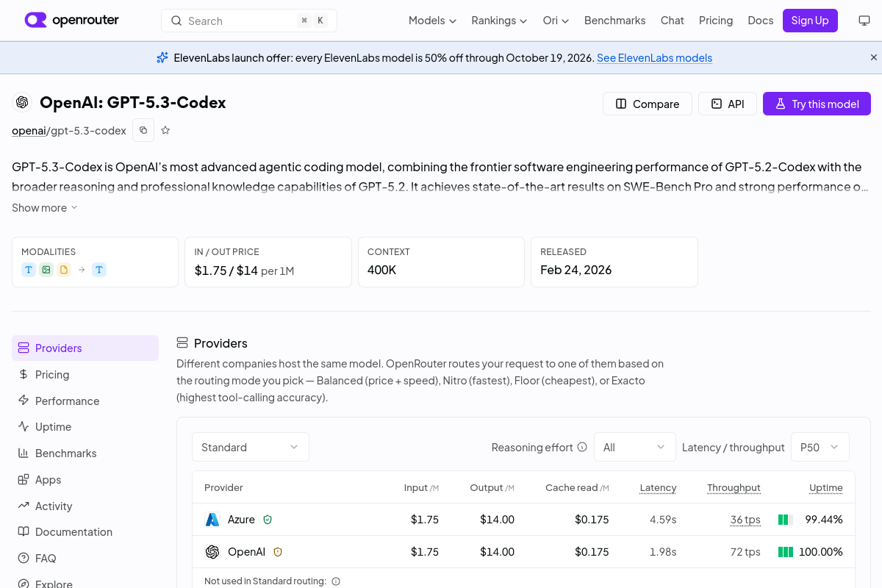Image resolution: width=882 pixels, height=588 pixels.
Task: Click the image input modality icon
Action: click(x=46, y=270)
